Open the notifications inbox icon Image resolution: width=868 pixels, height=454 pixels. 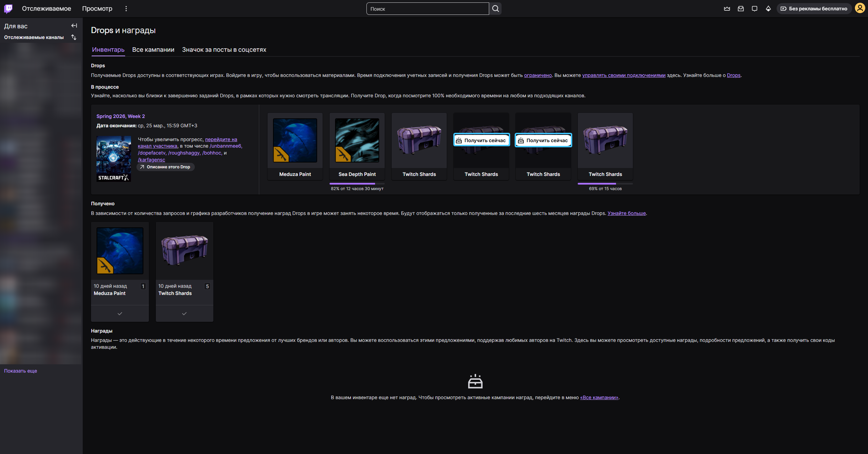[741, 9]
